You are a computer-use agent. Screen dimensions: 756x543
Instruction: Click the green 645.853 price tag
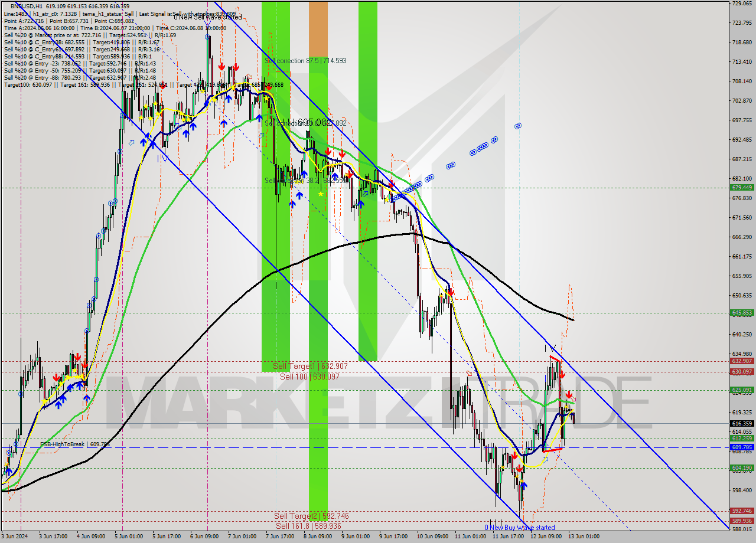click(x=742, y=312)
